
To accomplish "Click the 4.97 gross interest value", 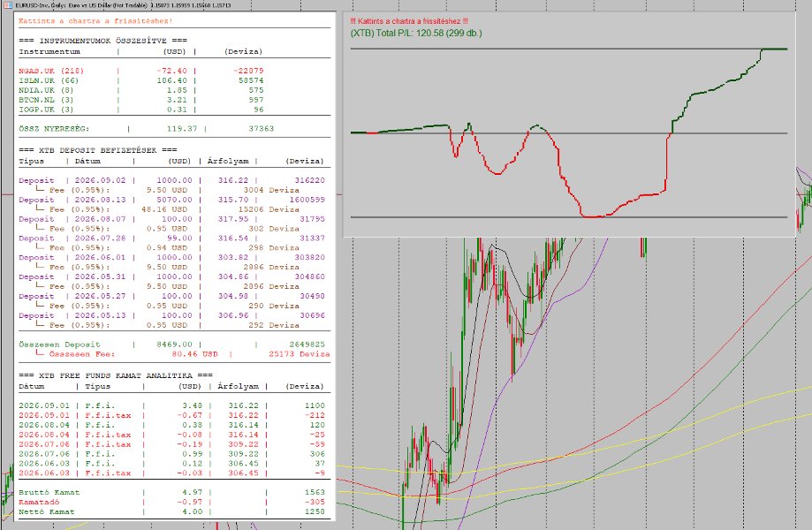I will [x=192, y=492].
